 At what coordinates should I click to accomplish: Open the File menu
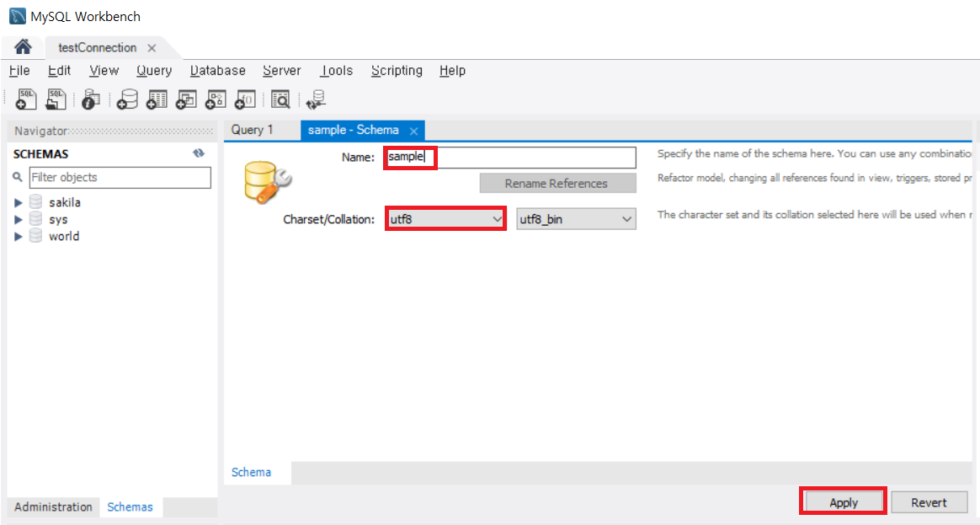[x=19, y=71]
